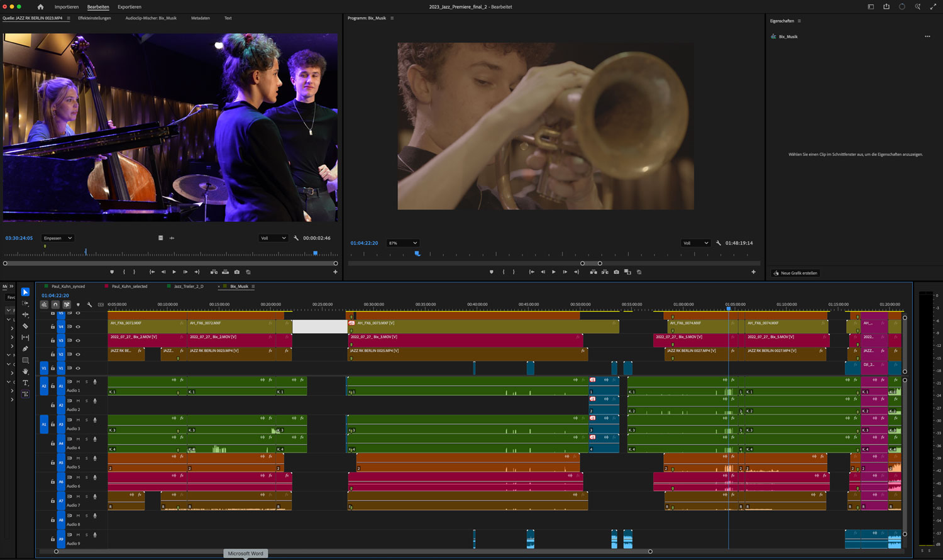Click 'Neue Grafik erstellen' button
Viewport: 943px width, 560px height.
[795, 273]
